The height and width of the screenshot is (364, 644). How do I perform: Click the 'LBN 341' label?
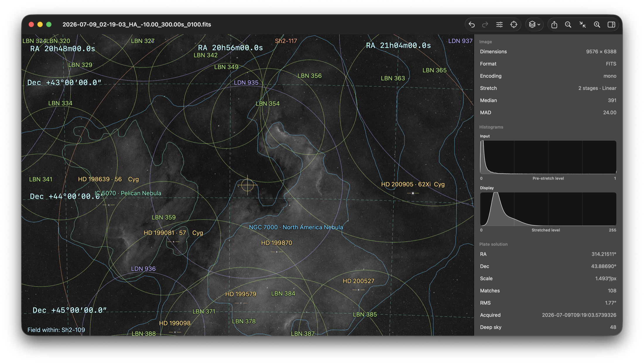[41, 179]
